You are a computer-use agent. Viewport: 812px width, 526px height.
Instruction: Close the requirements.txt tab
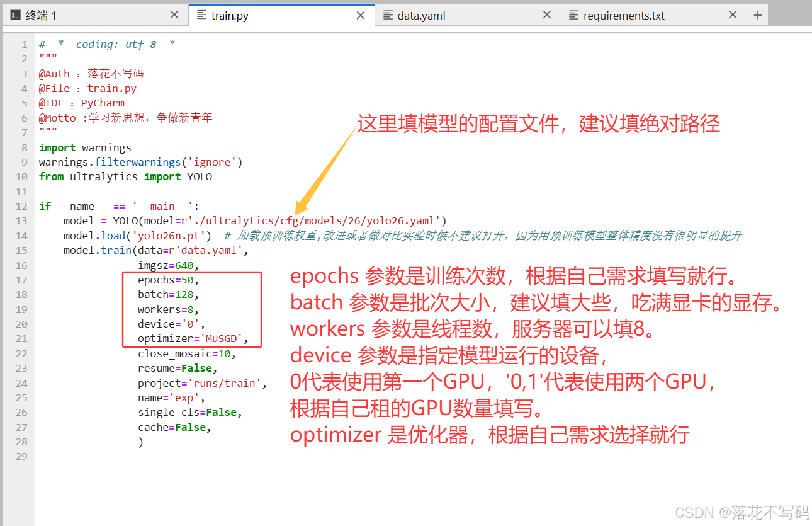(733, 15)
